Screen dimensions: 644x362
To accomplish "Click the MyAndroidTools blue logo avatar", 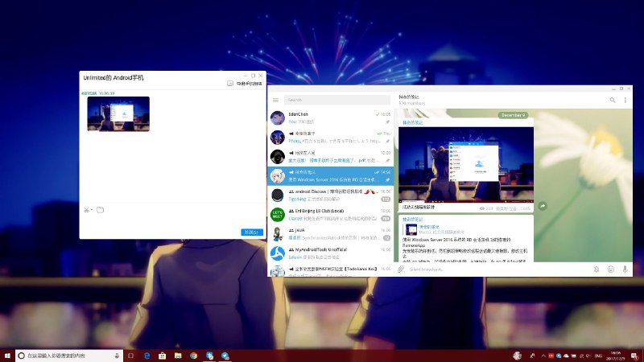I will pos(278,253).
